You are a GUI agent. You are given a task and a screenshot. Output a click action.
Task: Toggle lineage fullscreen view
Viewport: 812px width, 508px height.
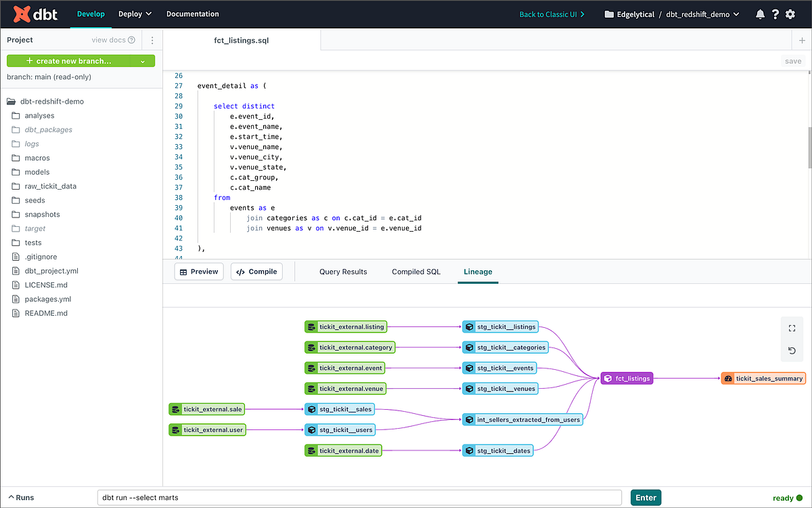pos(792,328)
